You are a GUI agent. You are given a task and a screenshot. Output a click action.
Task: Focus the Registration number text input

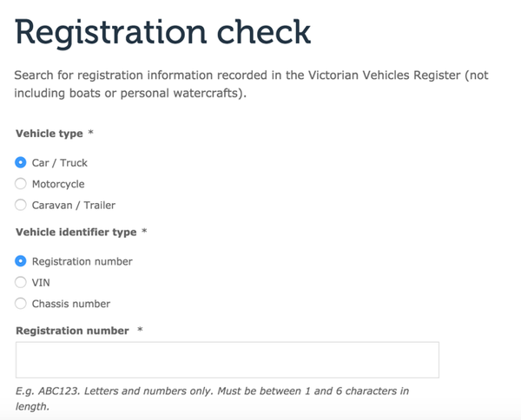228,360
